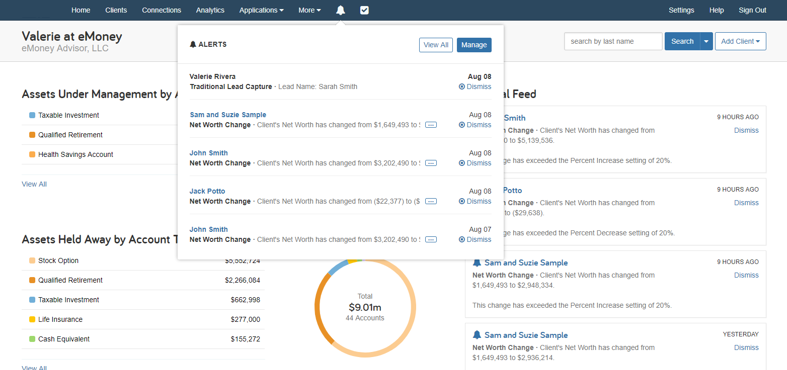787x370 pixels.
Task: Open the tasks checkmark icon in navbar
Action: [x=364, y=10]
